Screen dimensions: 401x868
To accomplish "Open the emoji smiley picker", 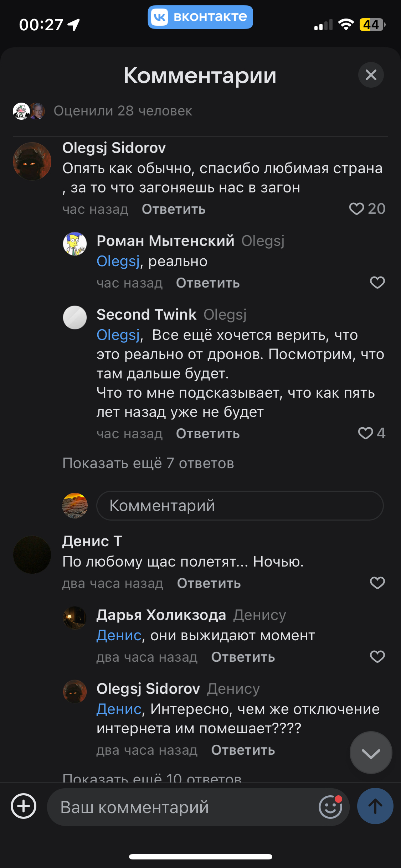I will [330, 807].
